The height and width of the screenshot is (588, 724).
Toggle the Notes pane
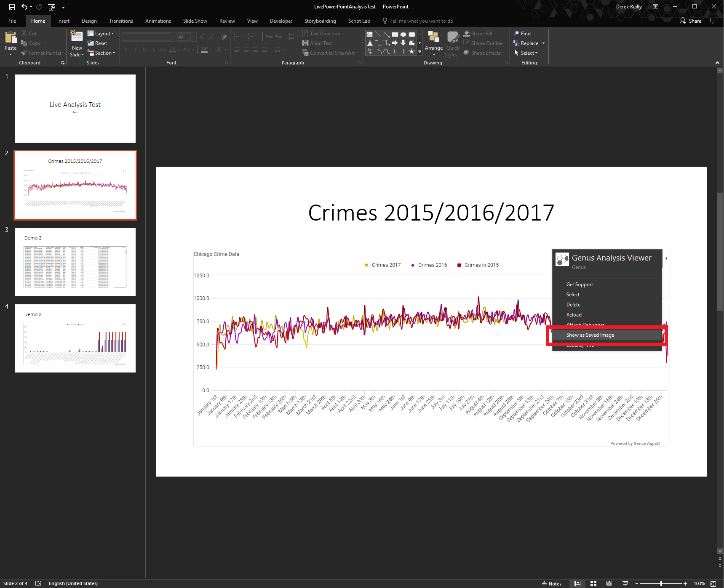coord(552,583)
